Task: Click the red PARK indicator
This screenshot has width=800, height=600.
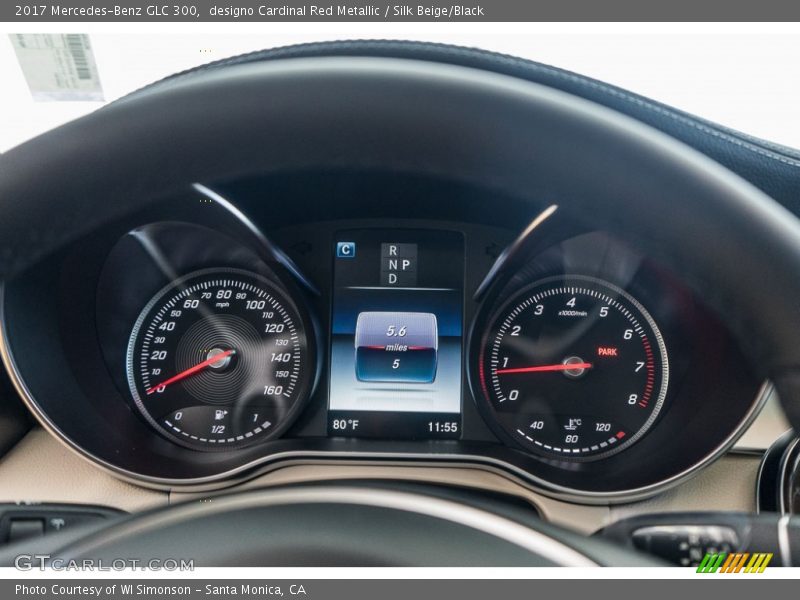Action: [607, 352]
